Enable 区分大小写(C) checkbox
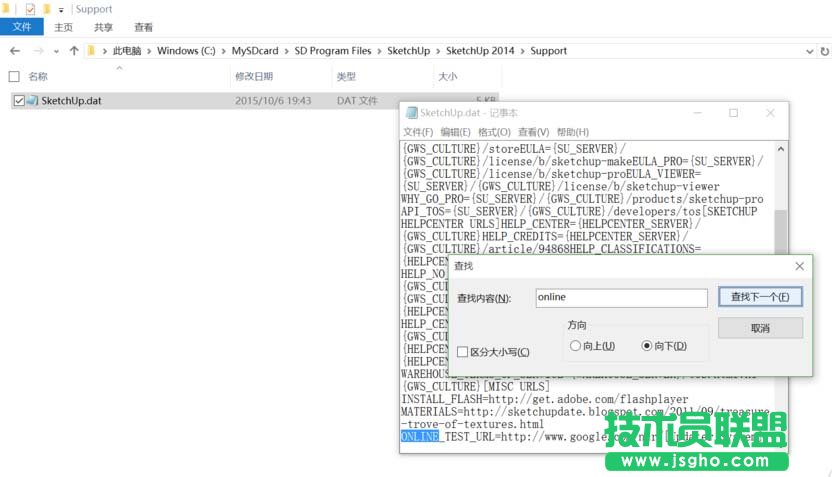The height and width of the screenshot is (477, 832). (463, 352)
